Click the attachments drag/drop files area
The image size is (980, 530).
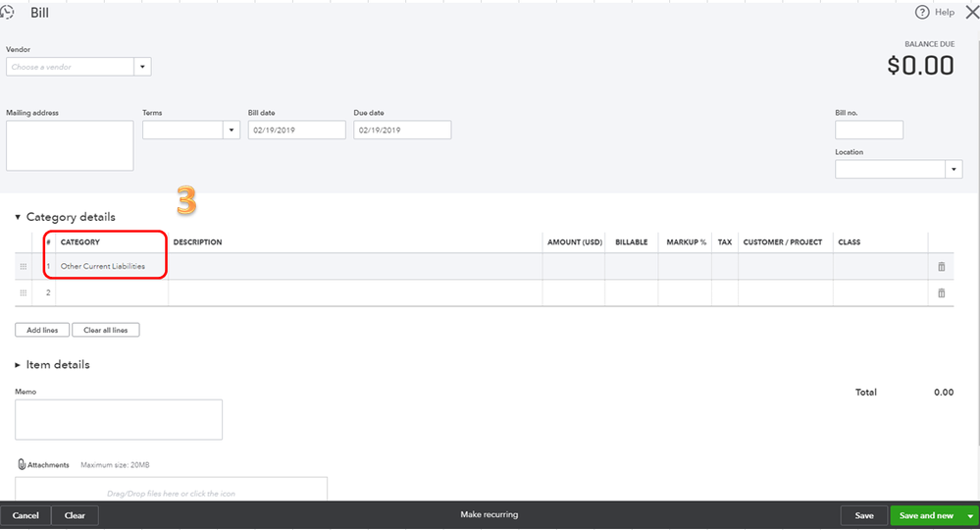[171, 490]
